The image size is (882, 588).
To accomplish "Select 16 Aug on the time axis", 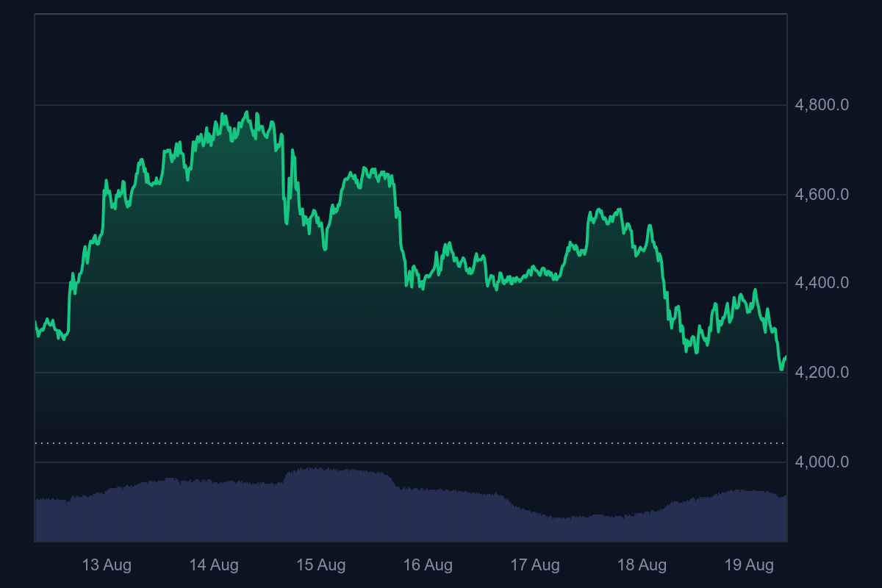I will point(428,565).
